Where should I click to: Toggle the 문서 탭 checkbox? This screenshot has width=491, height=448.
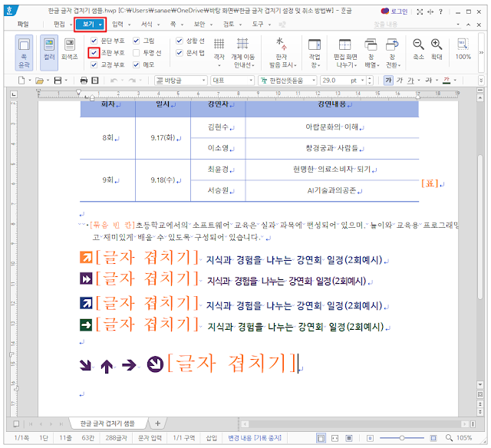click(179, 53)
